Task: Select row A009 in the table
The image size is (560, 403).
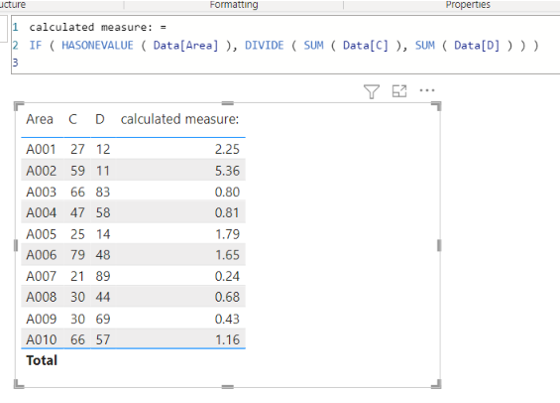Action: tap(133, 319)
